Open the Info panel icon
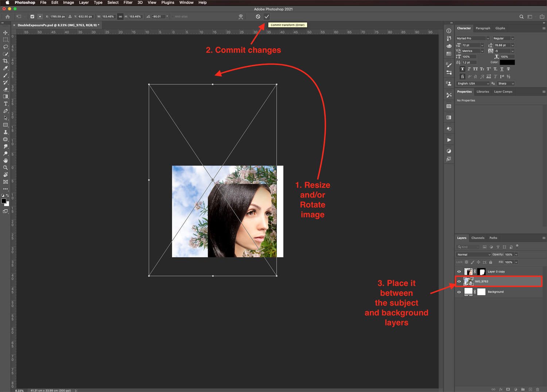Screen dimensions: 547x392 click(449, 31)
